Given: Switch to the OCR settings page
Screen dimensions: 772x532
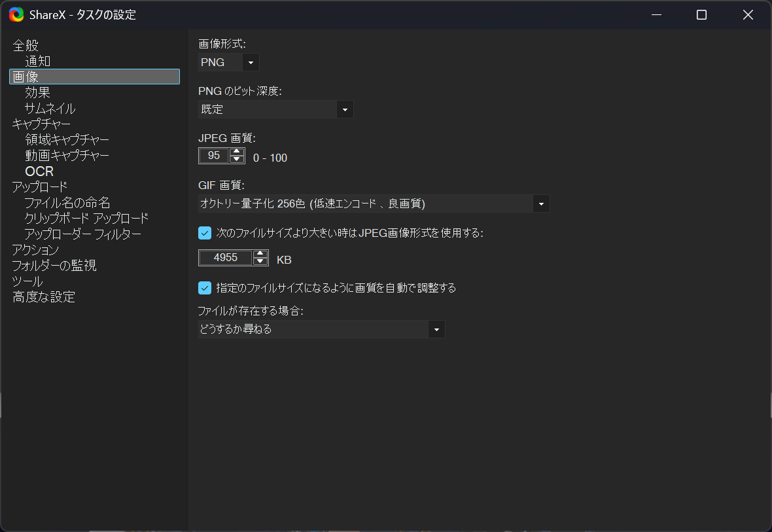Looking at the screenshot, I should [x=39, y=171].
